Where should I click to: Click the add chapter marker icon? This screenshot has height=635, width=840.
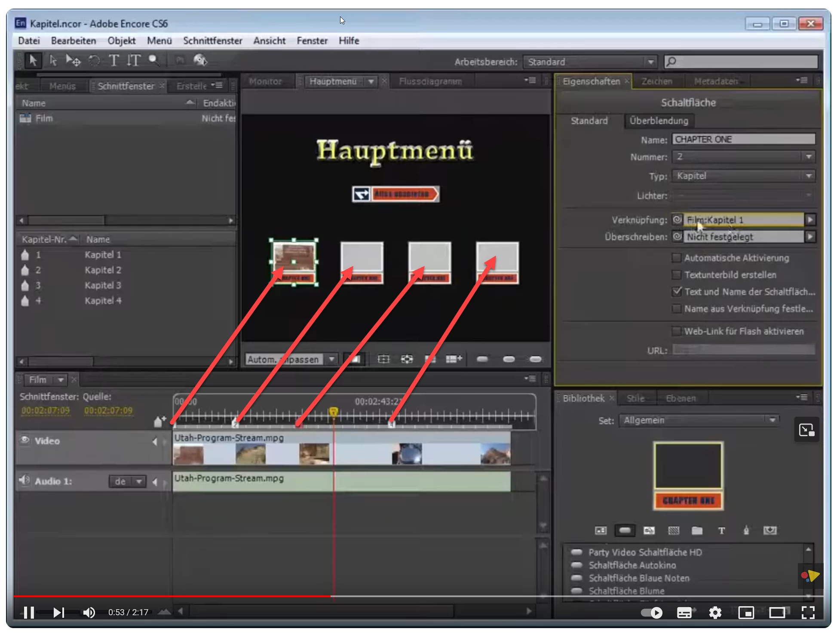pyautogui.click(x=160, y=421)
